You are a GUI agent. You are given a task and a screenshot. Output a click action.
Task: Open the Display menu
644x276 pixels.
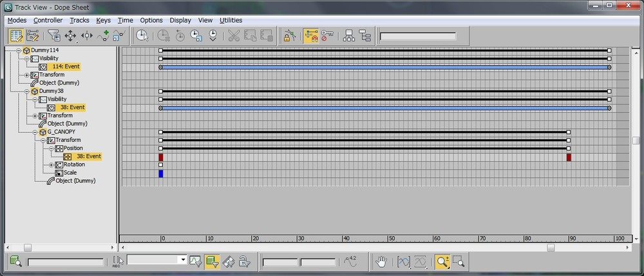click(x=180, y=20)
